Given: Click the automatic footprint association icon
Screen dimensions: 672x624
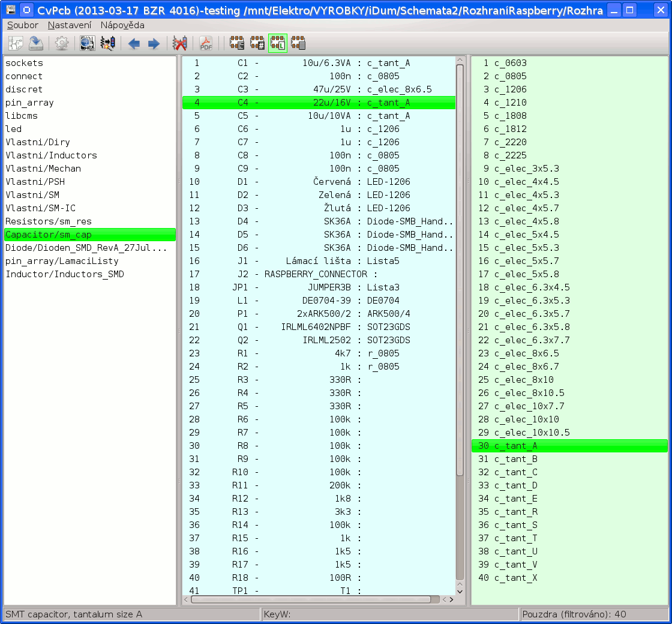Looking at the screenshot, I should coord(107,43).
